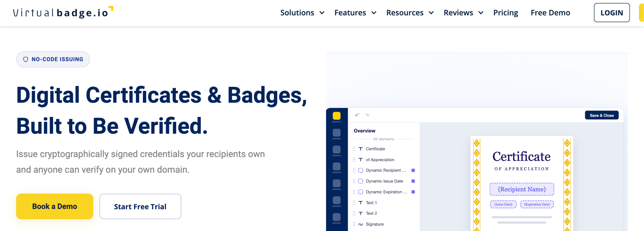Click the dashed-box icon beside Dynamic Issue Date
Image resolution: width=644 pixels, height=231 pixels.
[x=361, y=181]
